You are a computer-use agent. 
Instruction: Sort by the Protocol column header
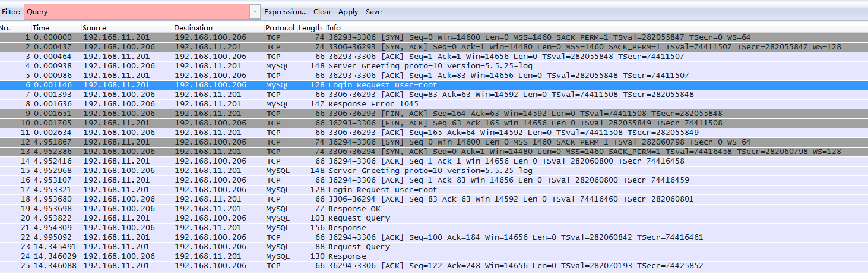tap(280, 28)
